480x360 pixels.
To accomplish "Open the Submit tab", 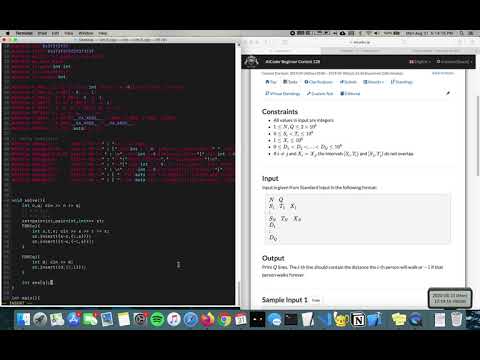I will click(348, 82).
